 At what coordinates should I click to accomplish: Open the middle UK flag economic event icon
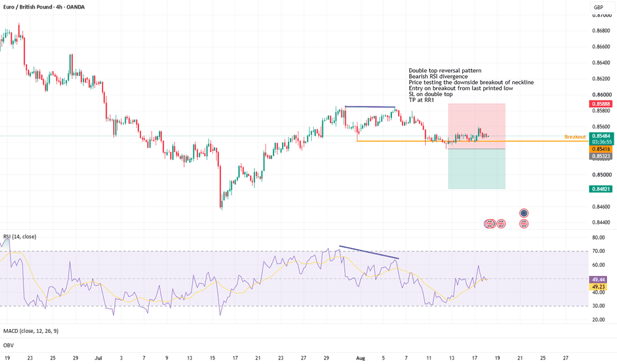pyautogui.click(x=501, y=224)
